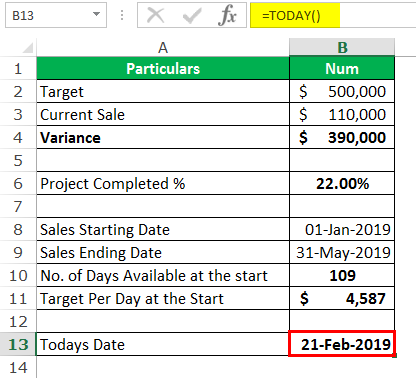This screenshot has width=416, height=378.
Task: Select row 9 header
Action: pyautogui.click(x=18, y=252)
